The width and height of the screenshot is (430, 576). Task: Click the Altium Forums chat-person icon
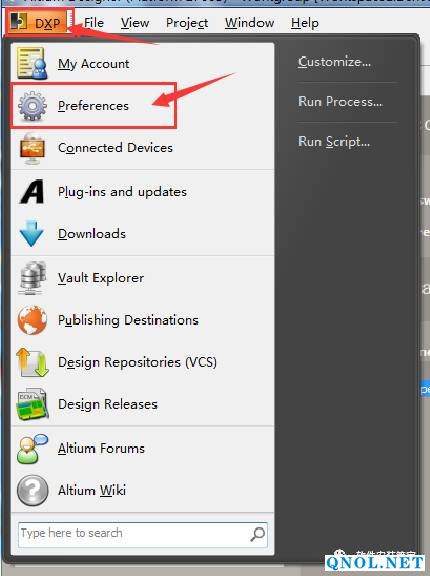(32, 448)
